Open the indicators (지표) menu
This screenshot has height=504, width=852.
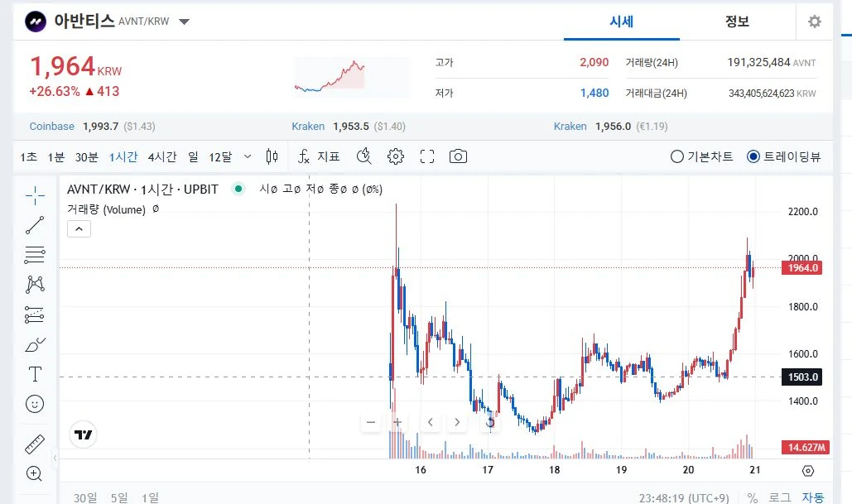click(x=319, y=157)
